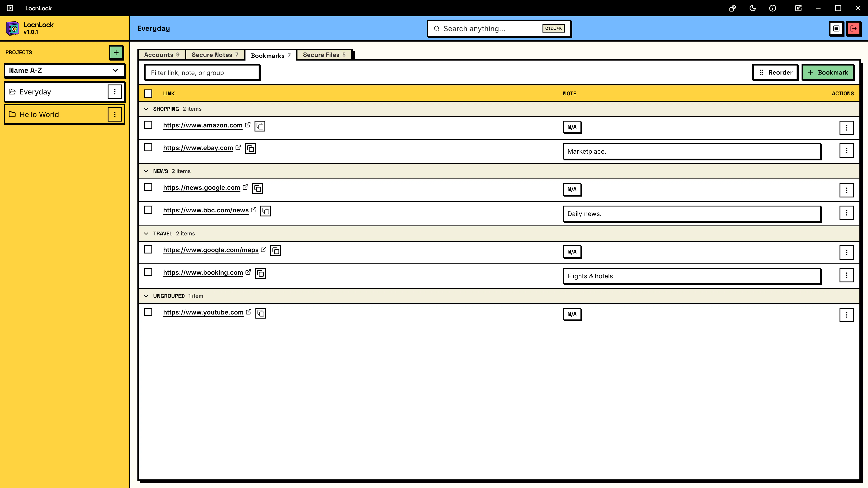Image resolution: width=868 pixels, height=488 pixels.
Task: Open the password generator icon in title bar
Action: pyautogui.click(x=733, y=8)
